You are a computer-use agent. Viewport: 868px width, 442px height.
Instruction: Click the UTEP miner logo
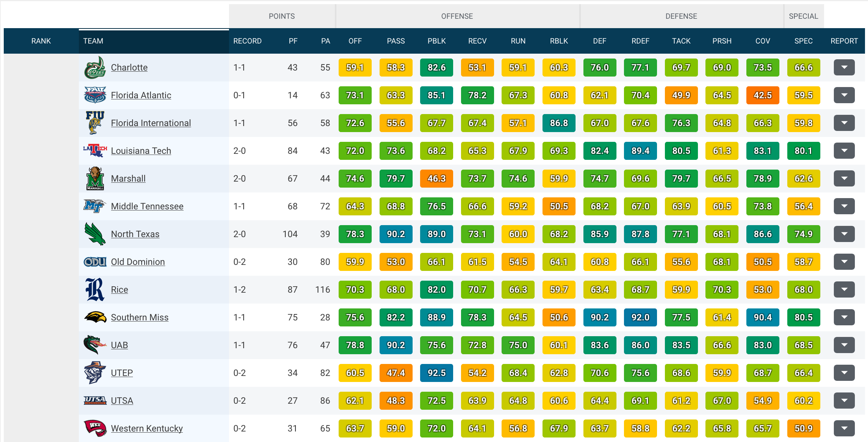pyautogui.click(x=95, y=373)
